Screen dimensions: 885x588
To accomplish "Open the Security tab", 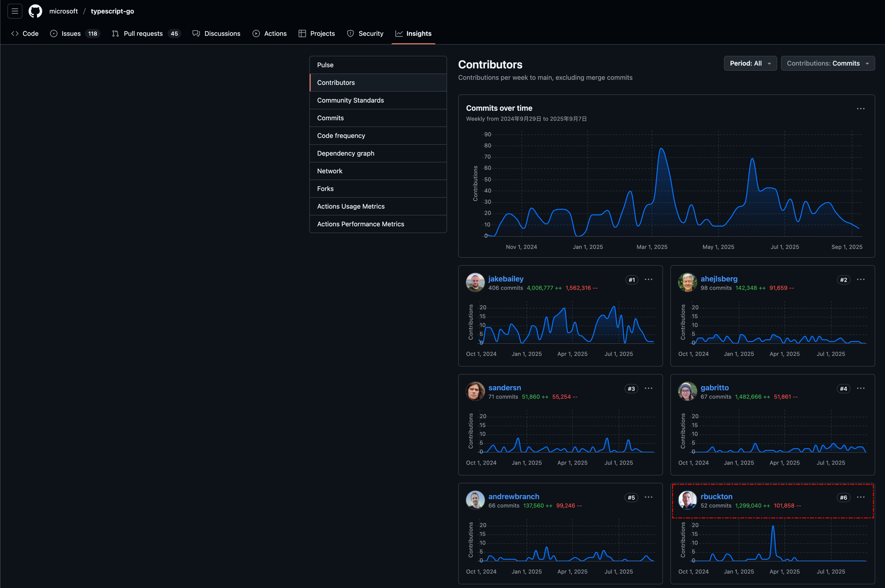I will point(365,33).
